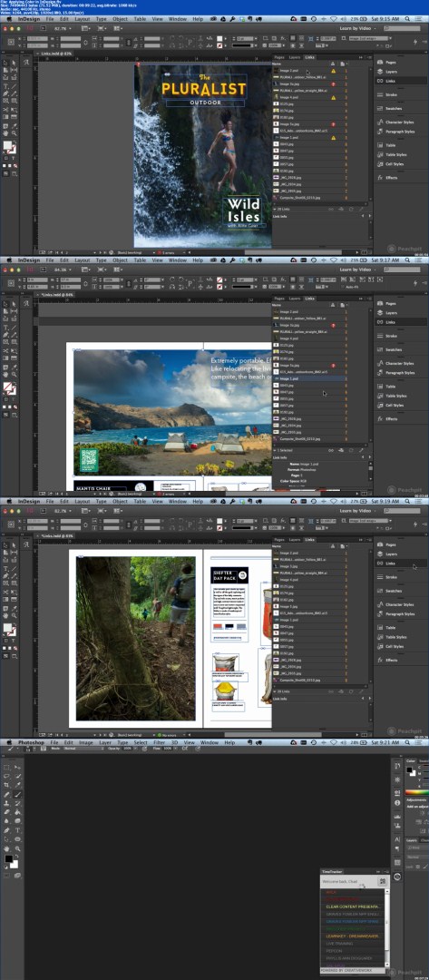Open 3D menu in Photoshop
Viewport: 429px width, 980px height.
click(175, 742)
